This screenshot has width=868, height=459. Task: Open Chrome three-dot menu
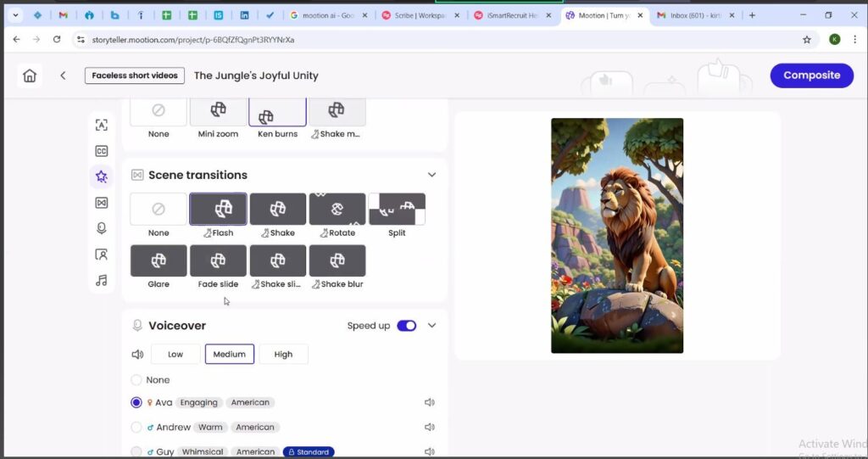pos(854,39)
